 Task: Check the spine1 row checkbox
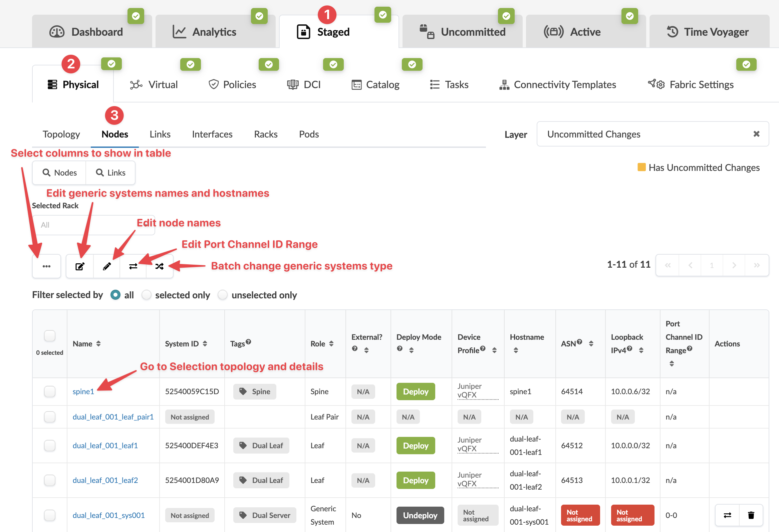pos(50,391)
